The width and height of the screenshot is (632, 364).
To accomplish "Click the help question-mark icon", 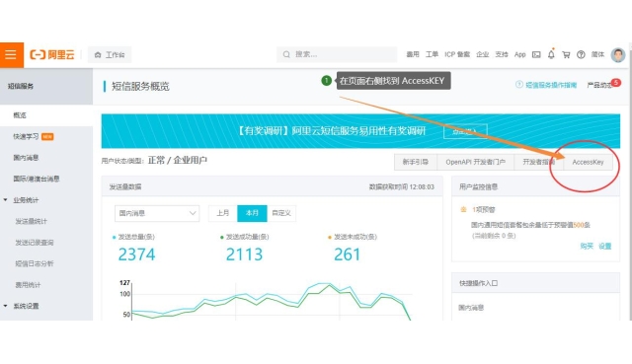I will tap(581, 55).
